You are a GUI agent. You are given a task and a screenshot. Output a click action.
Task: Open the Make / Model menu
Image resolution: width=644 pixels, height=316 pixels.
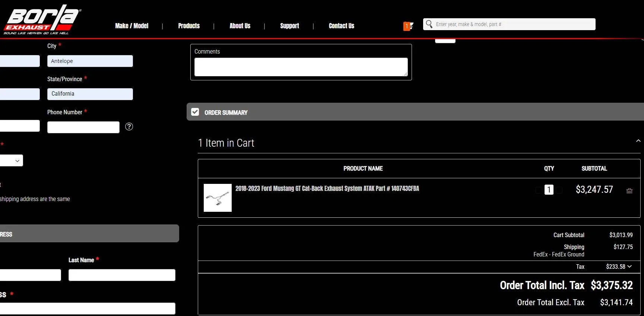pos(131,26)
